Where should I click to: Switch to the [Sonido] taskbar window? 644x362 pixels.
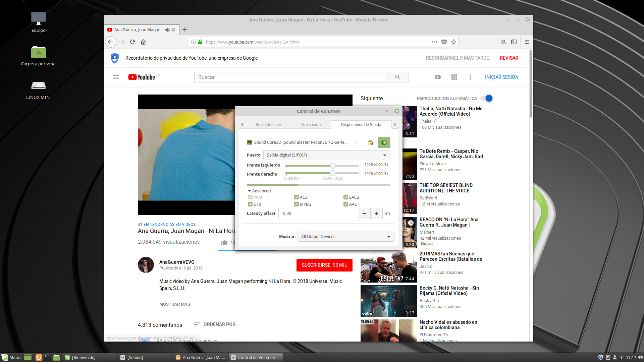tap(145, 357)
